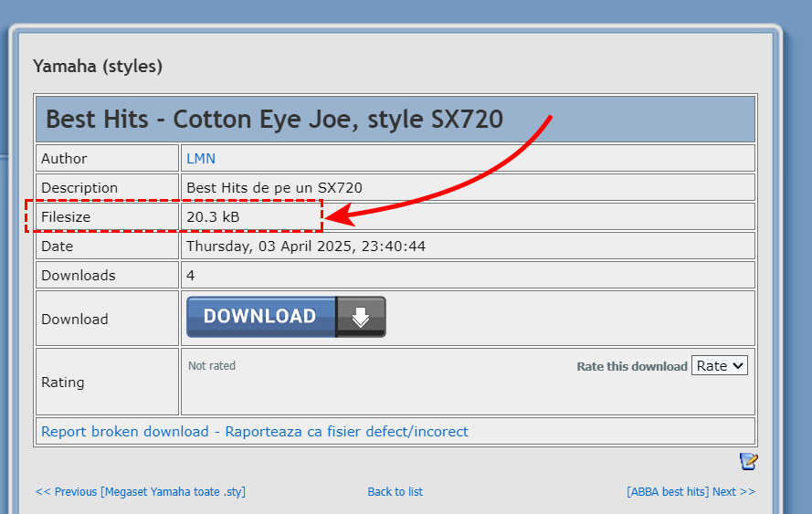Click Report broken download link
The image size is (812, 514).
pyautogui.click(x=254, y=431)
